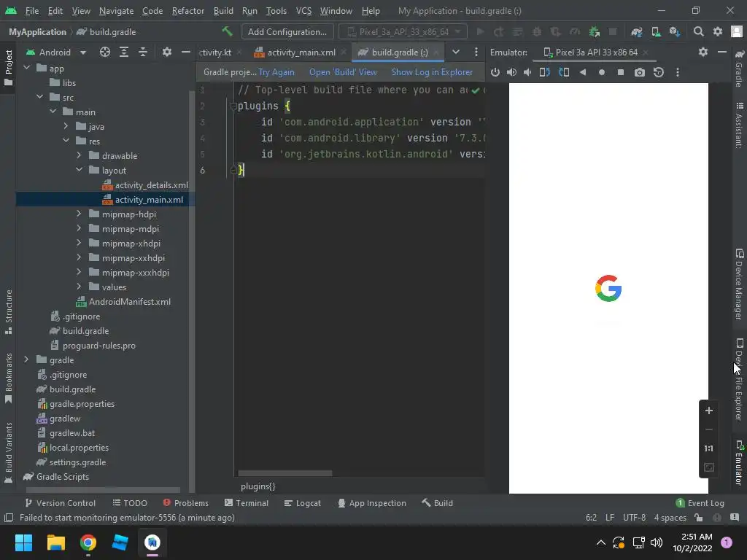Screen dimensions: 747x560
Task: Open the Terminal tool tab
Action: point(247,503)
